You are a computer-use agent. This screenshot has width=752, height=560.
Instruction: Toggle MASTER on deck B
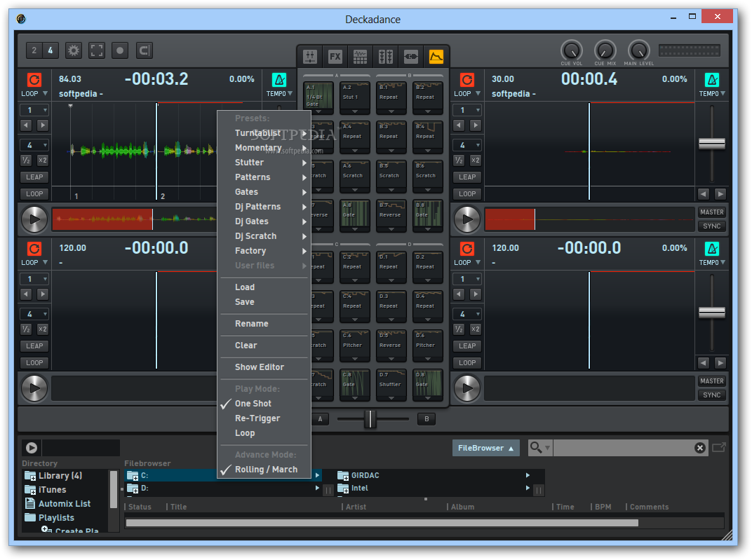(x=712, y=212)
